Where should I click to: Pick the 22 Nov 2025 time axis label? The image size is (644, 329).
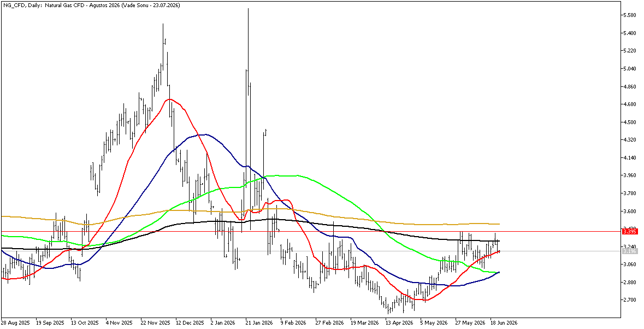(x=155, y=323)
